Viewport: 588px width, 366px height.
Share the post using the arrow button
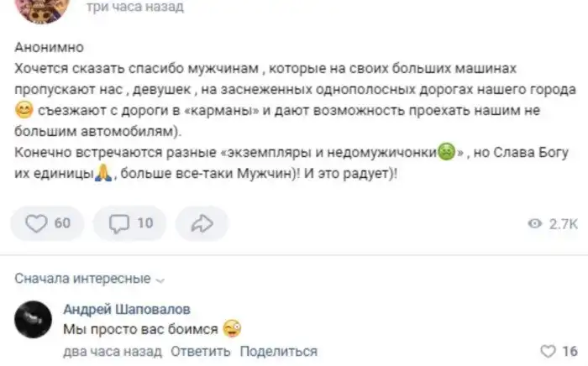click(202, 223)
